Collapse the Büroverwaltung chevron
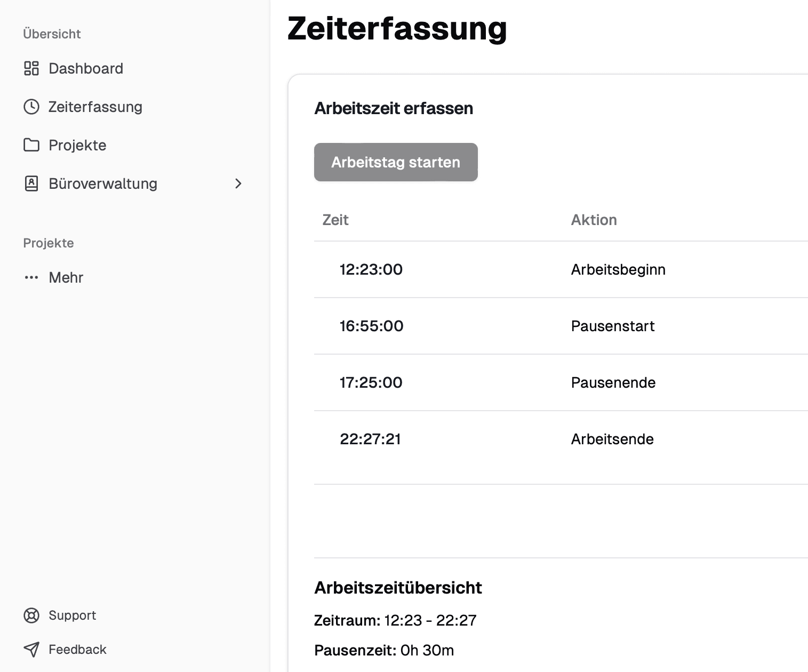The image size is (808, 672). tap(238, 183)
